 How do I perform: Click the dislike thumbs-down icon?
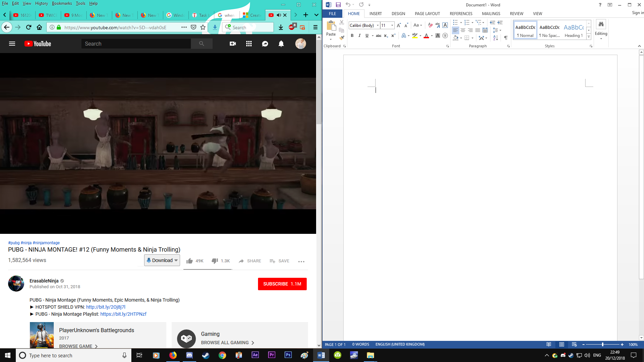215,261
